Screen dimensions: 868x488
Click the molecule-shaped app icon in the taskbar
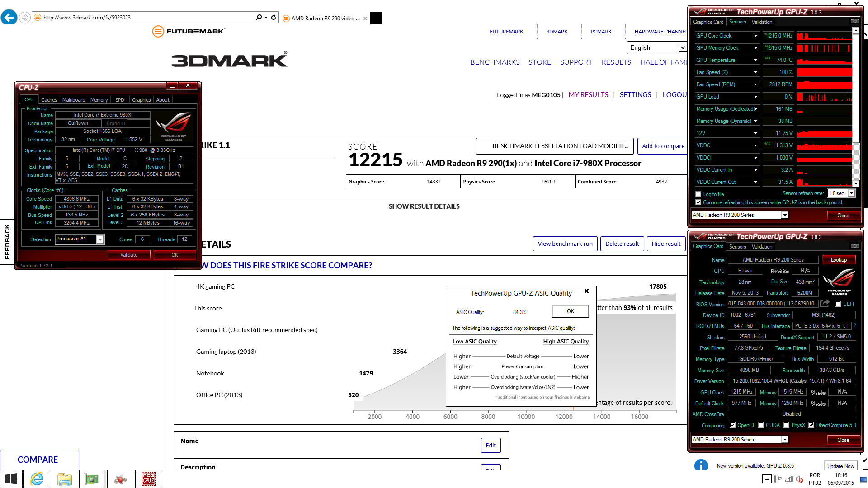[120, 479]
